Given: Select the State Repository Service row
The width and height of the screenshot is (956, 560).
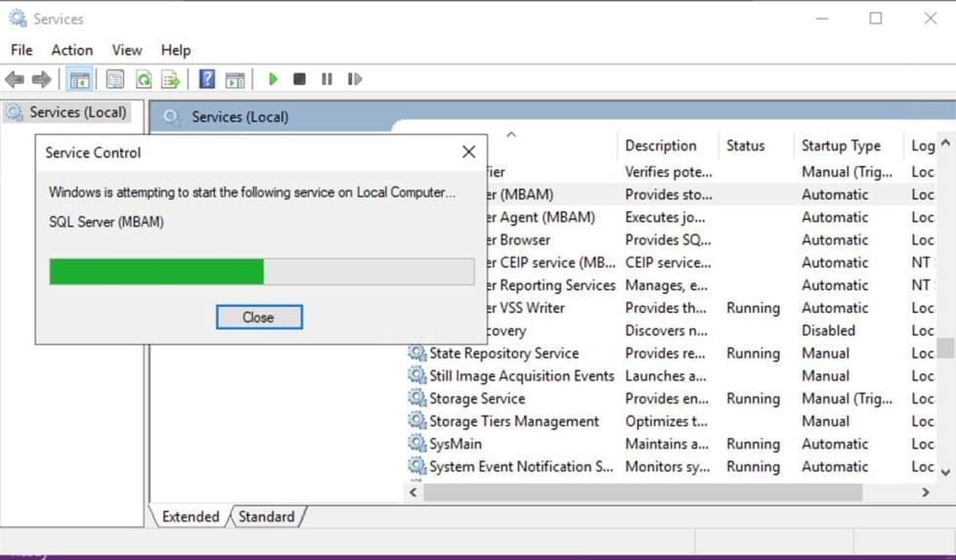Looking at the screenshot, I should click(671, 353).
